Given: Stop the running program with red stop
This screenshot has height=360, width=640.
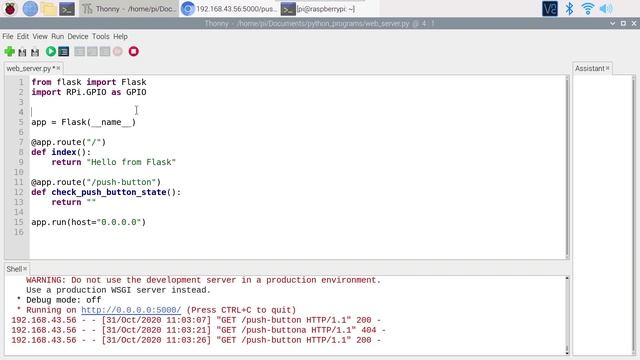Looking at the screenshot, I should (133, 51).
